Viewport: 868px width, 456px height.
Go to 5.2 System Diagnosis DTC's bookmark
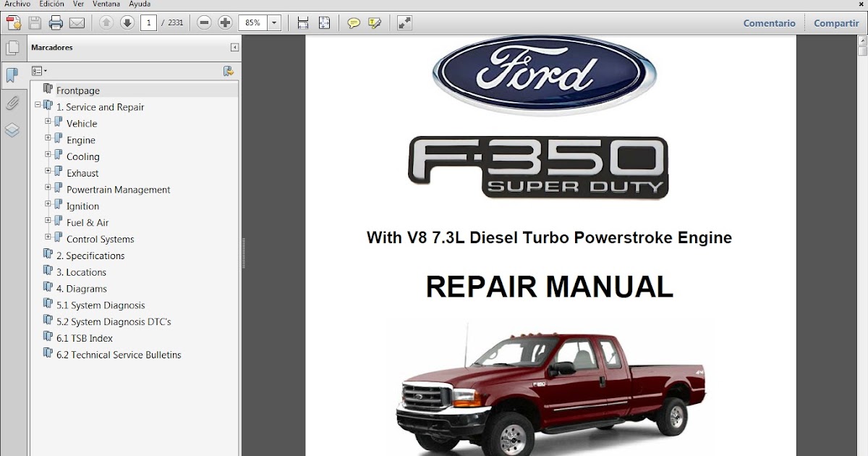[x=114, y=321]
